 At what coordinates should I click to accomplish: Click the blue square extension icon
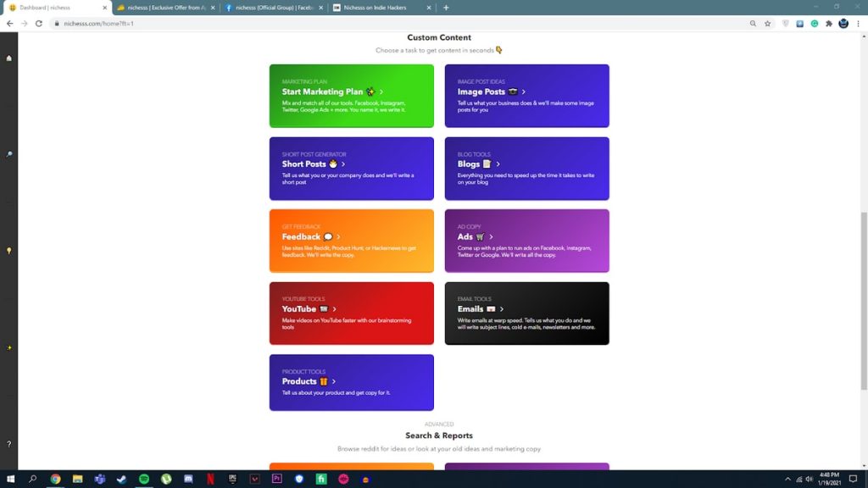(x=800, y=24)
